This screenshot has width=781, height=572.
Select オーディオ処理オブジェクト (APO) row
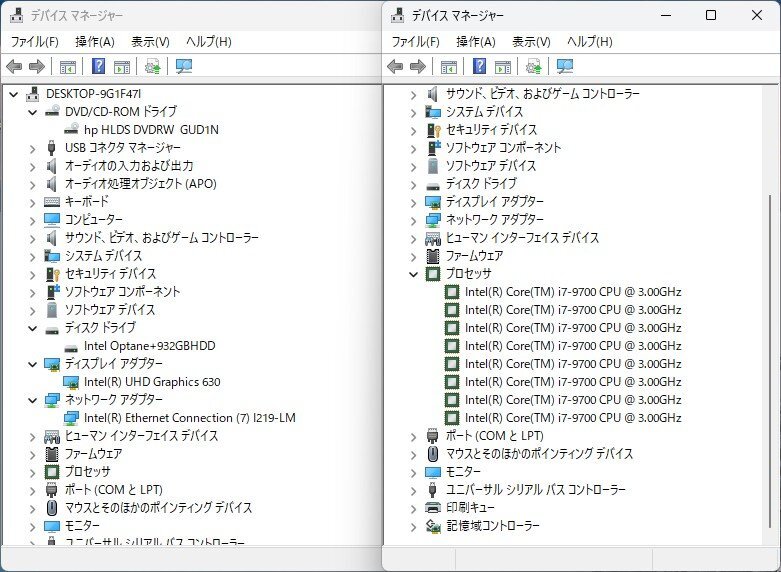pyautogui.click(x=140, y=184)
